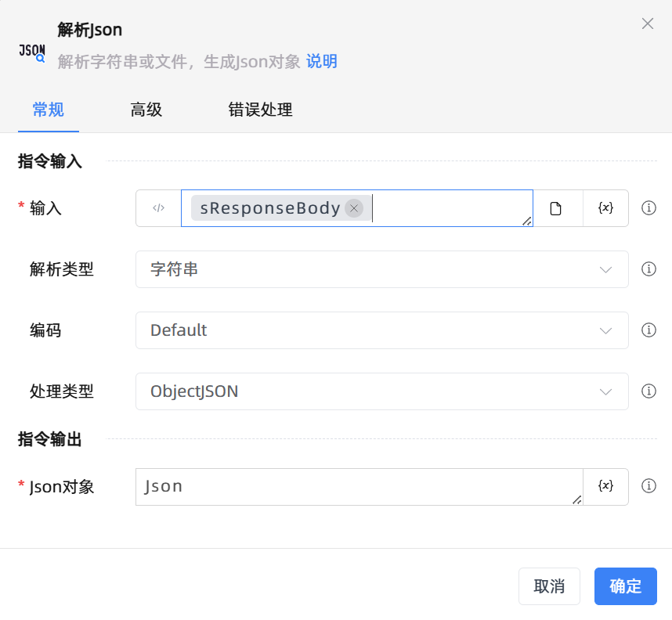Show info tooltip for 输入 row
This screenshot has height=620, width=672.
point(649,208)
